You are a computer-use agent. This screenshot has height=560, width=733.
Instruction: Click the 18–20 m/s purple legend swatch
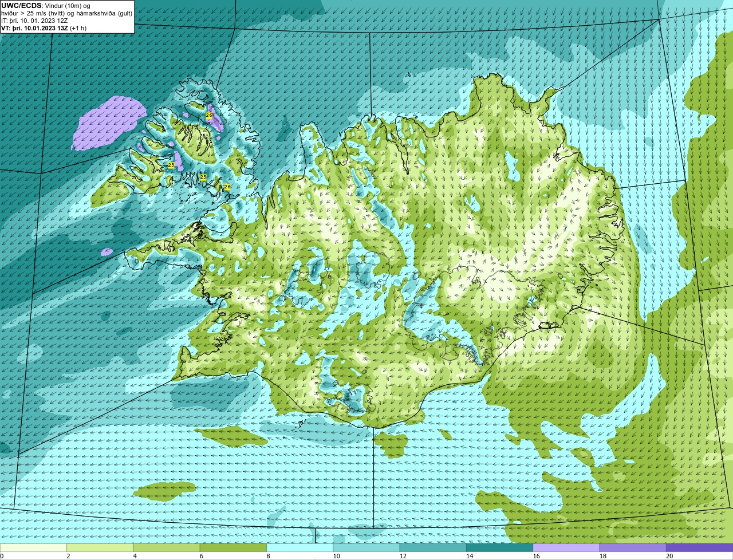click(x=633, y=547)
